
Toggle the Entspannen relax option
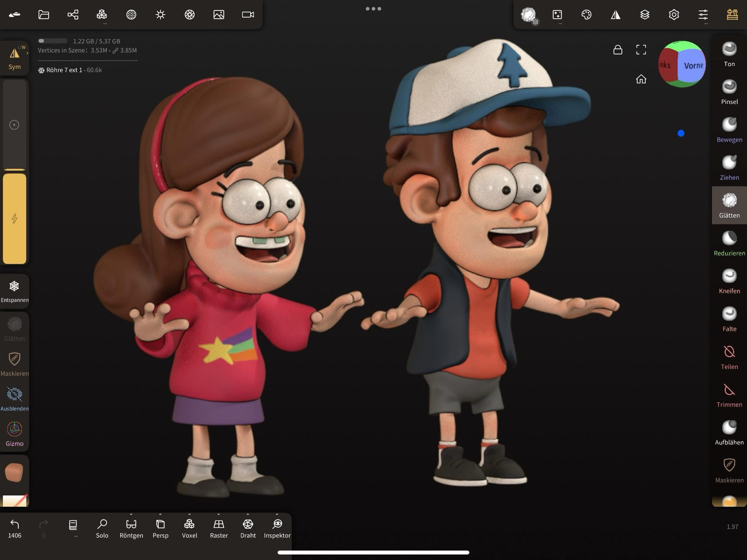coord(15,291)
